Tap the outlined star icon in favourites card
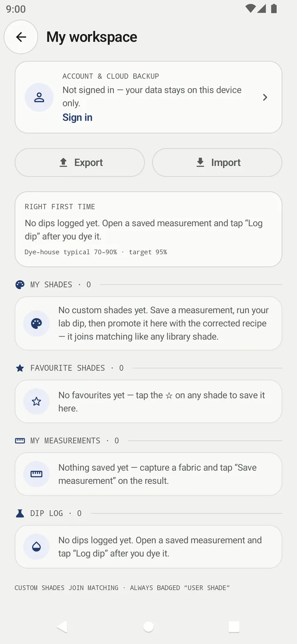 (37, 401)
